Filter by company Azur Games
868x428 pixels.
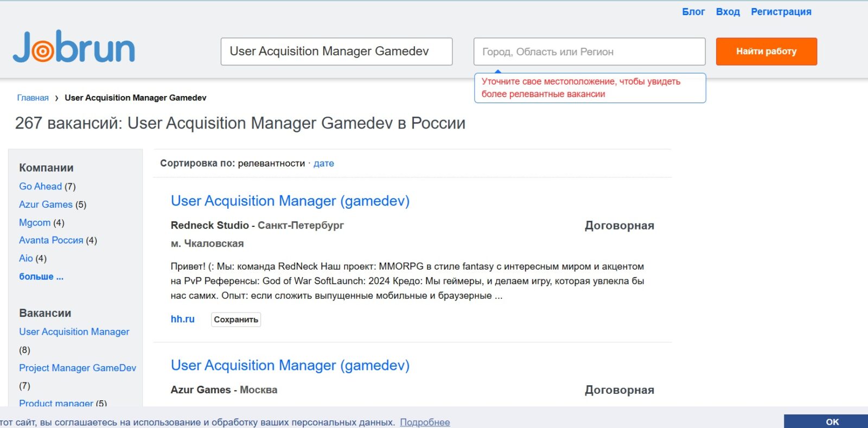46,205
